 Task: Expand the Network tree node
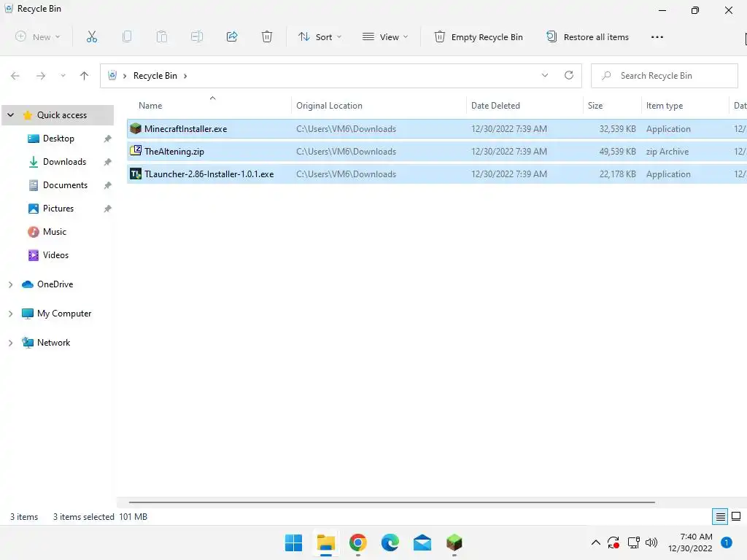(x=10, y=343)
